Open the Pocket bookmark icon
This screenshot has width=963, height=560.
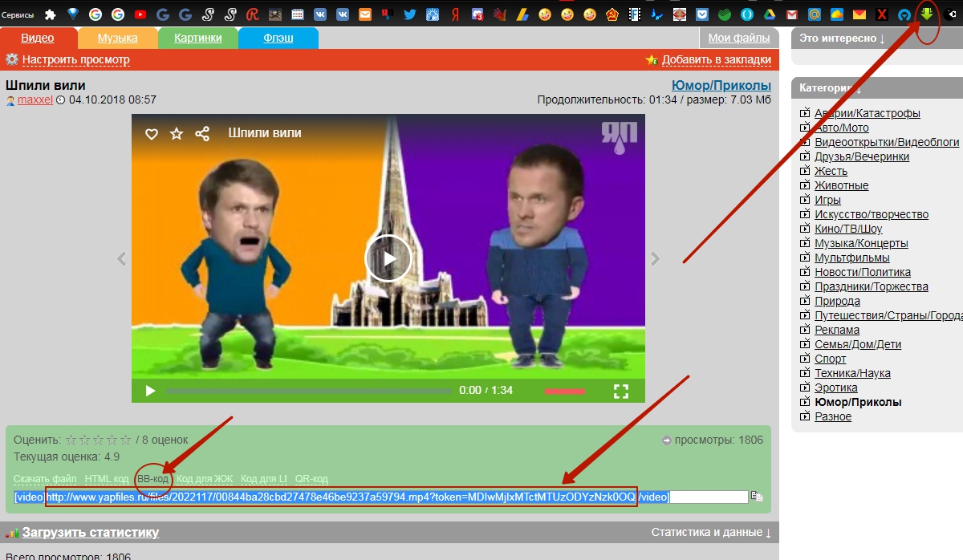click(702, 14)
